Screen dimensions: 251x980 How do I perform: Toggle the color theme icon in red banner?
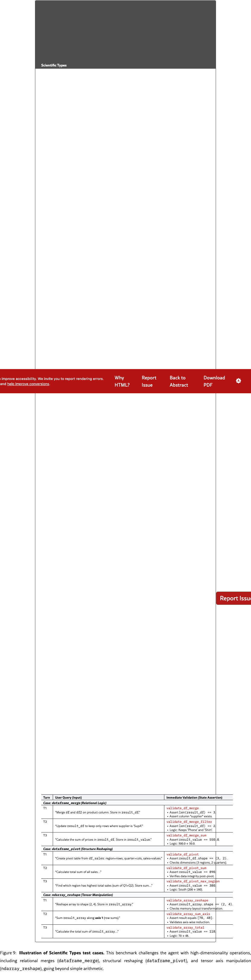click(238, 381)
